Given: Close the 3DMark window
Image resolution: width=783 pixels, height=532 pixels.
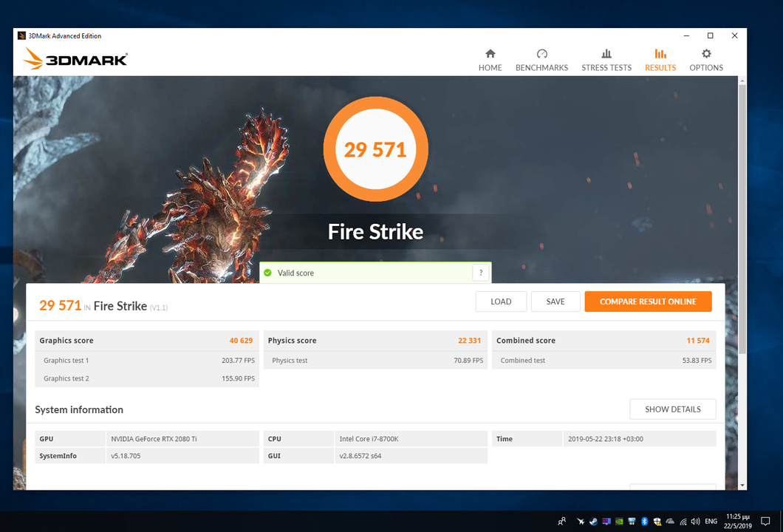Looking at the screenshot, I should pos(734,35).
